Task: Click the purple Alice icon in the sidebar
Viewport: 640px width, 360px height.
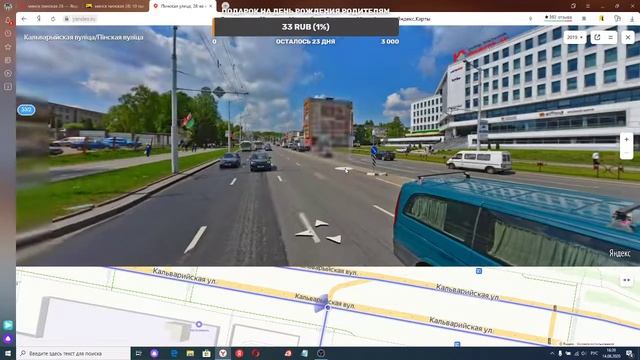Action: 8,339
